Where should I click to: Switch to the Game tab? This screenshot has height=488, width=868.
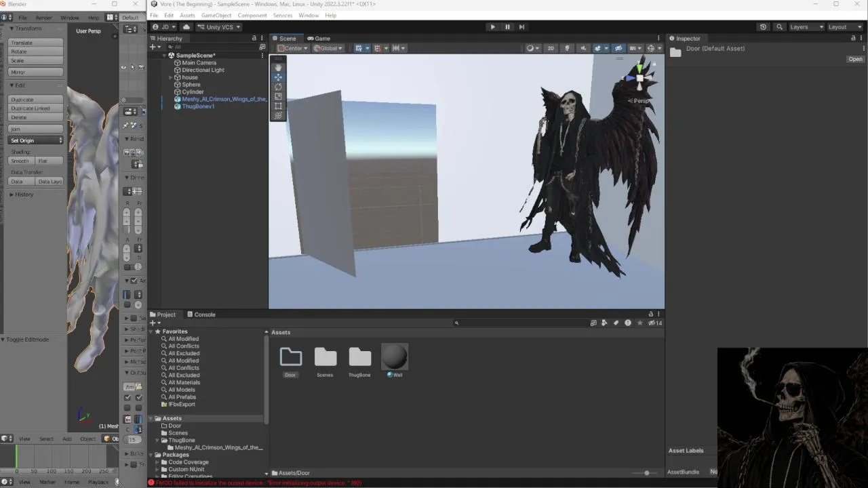point(319,39)
